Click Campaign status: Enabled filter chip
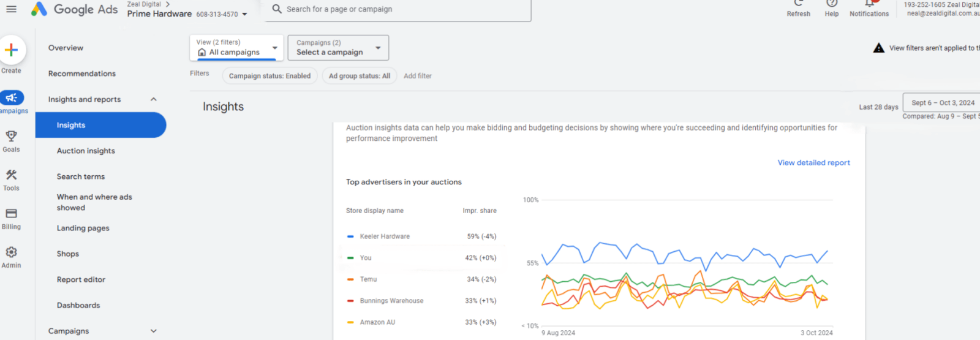 point(269,76)
